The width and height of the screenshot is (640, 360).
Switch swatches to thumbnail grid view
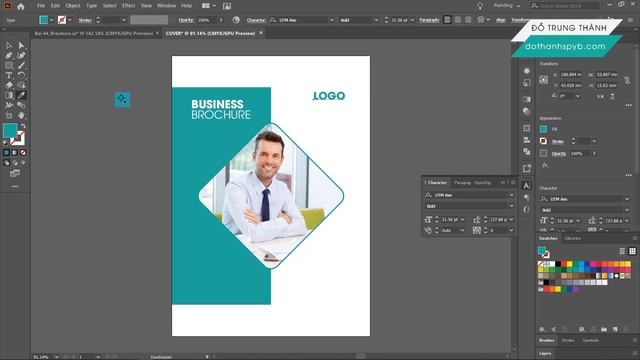pos(632,251)
